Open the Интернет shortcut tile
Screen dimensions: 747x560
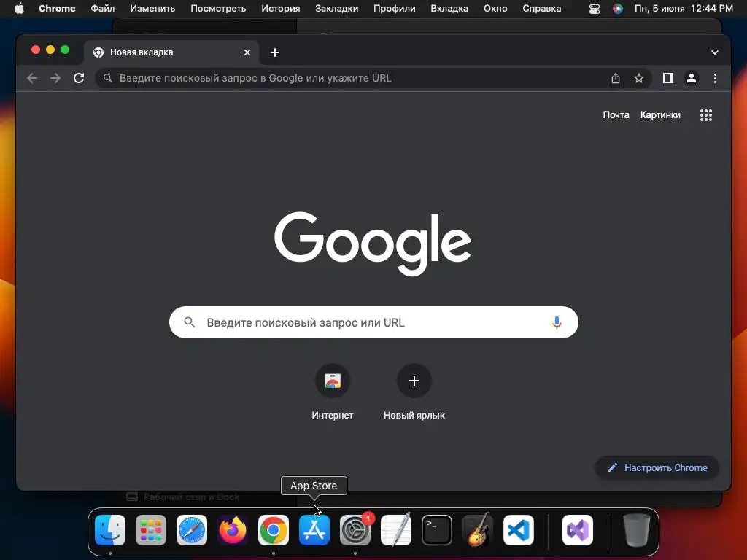tap(333, 392)
